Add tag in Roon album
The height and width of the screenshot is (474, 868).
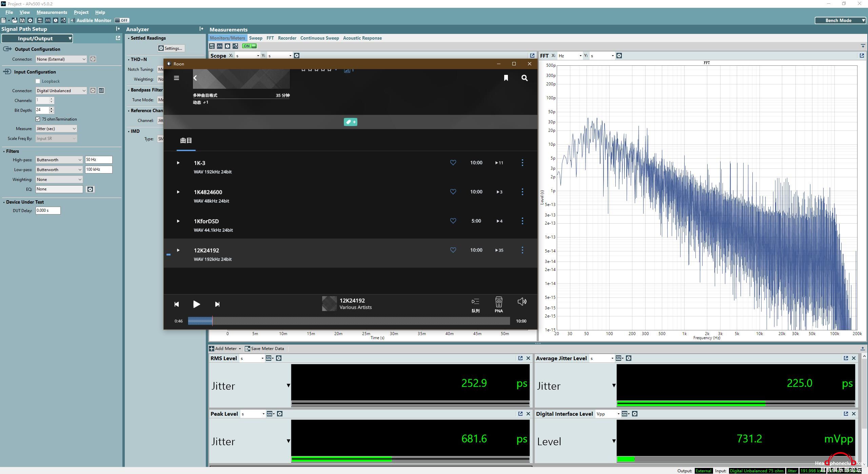point(350,122)
